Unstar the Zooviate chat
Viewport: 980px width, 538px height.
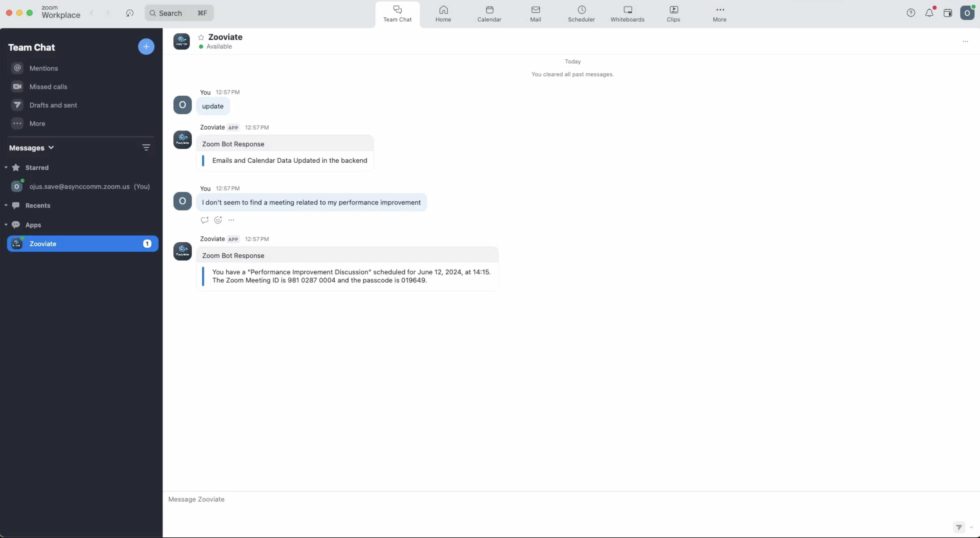click(x=201, y=37)
